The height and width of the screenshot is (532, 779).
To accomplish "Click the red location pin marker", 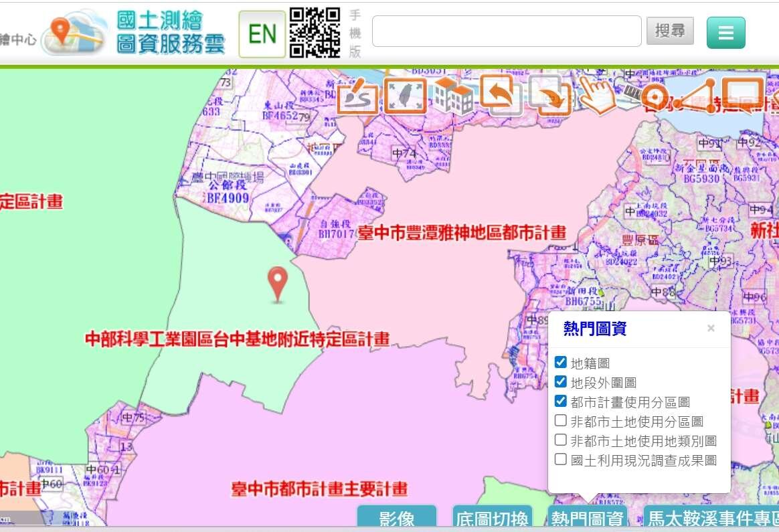I will tap(277, 282).
